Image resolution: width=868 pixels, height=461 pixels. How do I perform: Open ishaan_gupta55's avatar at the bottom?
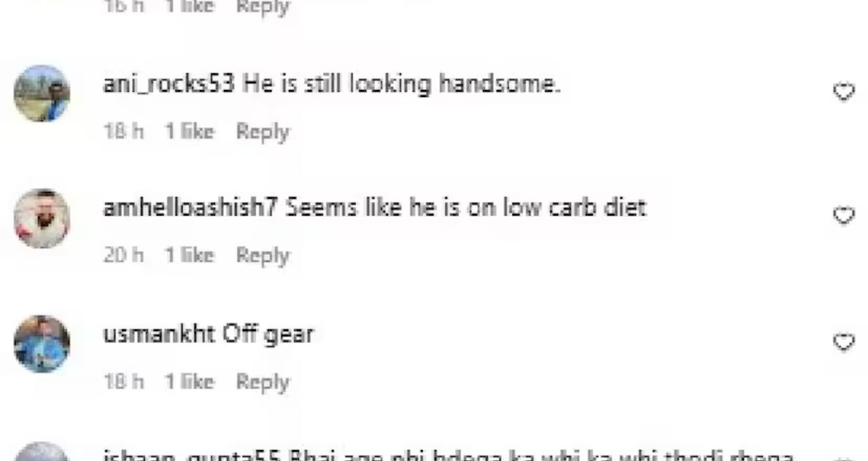point(42,453)
